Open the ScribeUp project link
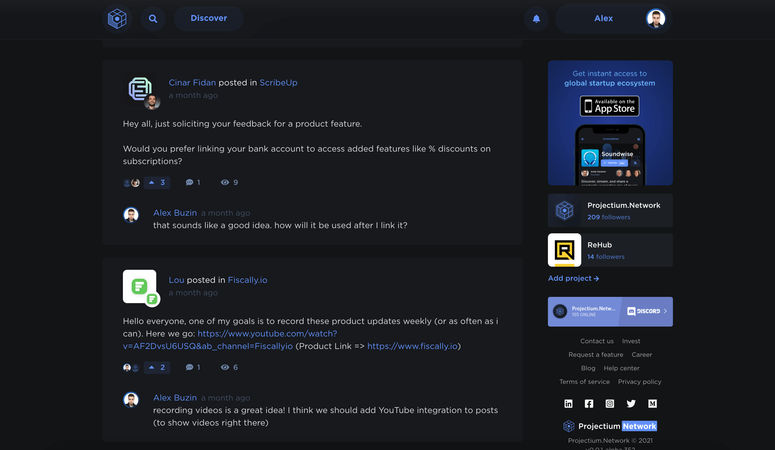 pyautogui.click(x=278, y=83)
